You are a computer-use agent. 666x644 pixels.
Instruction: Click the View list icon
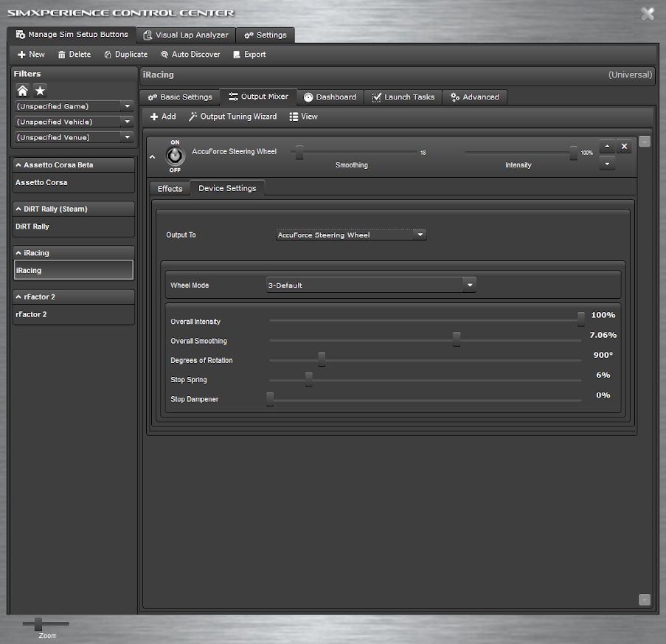click(294, 117)
